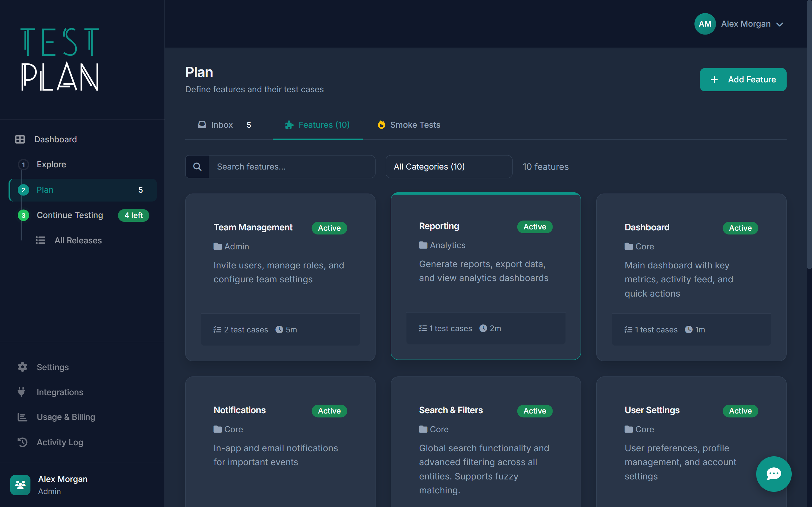Open Settings via the gear icon
This screenshot has width=812, height=507.
click(22, 367)
